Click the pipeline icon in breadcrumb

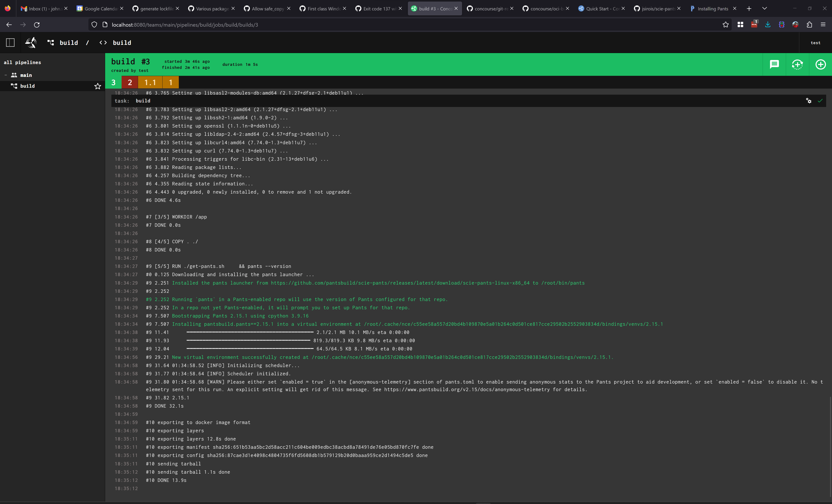click(51, 42)
